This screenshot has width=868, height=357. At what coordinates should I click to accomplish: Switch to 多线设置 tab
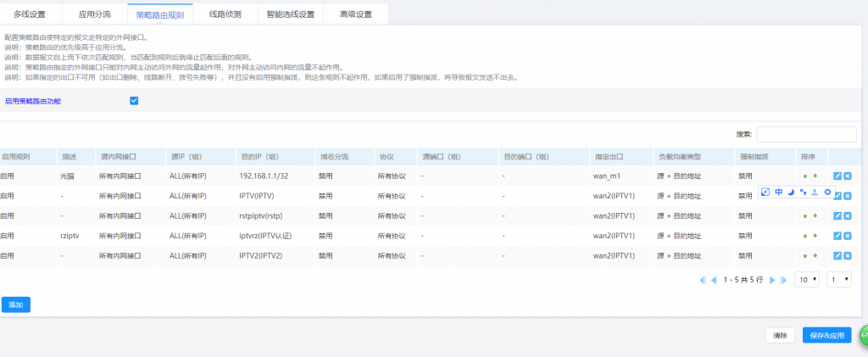[x=30, y=14]
